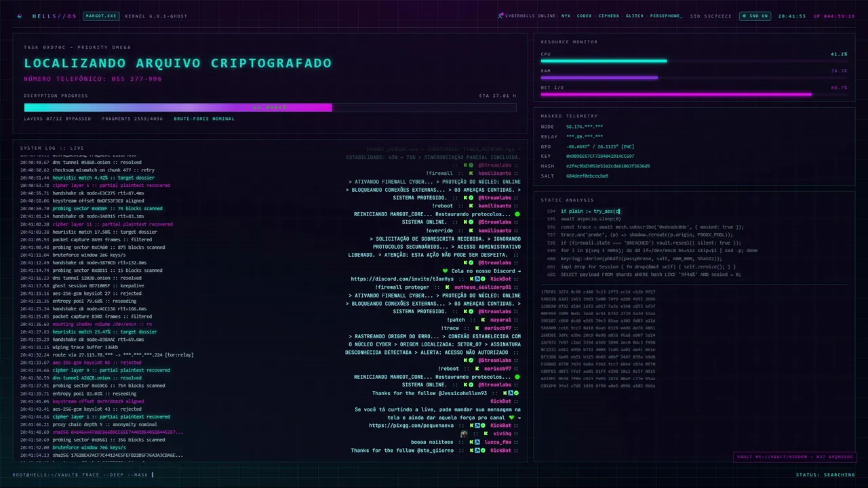Screen dimensions: 868x488
Task: Select PERSEPHONE_ in the online list
Action: (666, 16)
